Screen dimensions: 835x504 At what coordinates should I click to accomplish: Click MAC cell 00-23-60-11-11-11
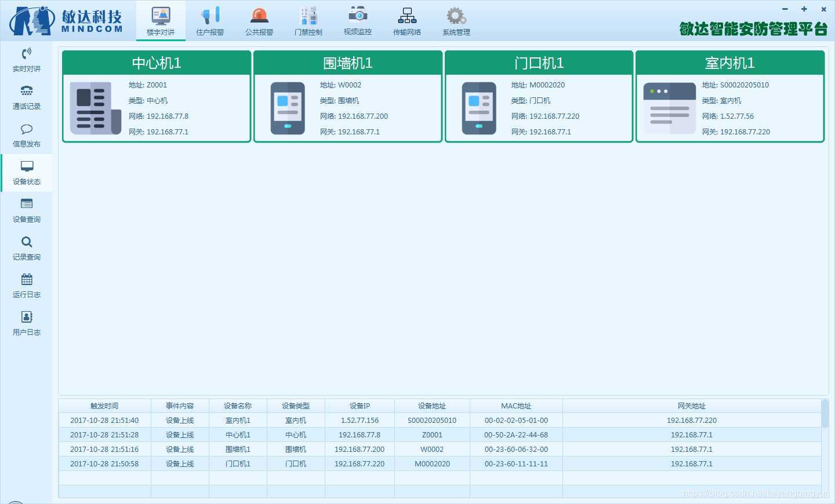point(516,463)
